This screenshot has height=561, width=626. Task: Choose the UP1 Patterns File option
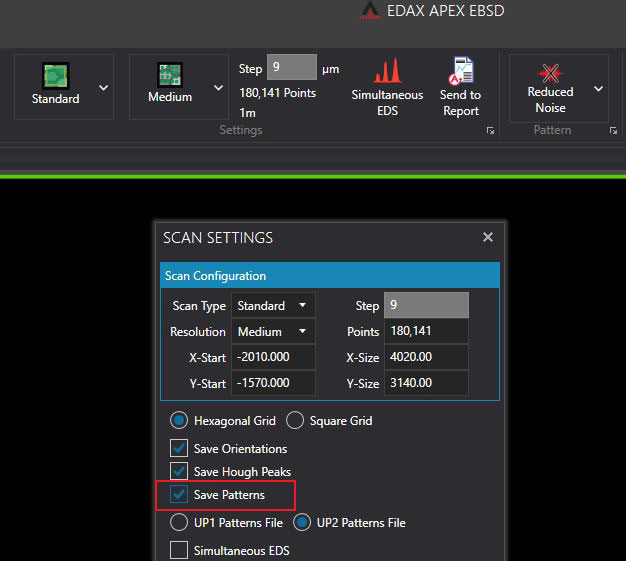coord(179,523)
